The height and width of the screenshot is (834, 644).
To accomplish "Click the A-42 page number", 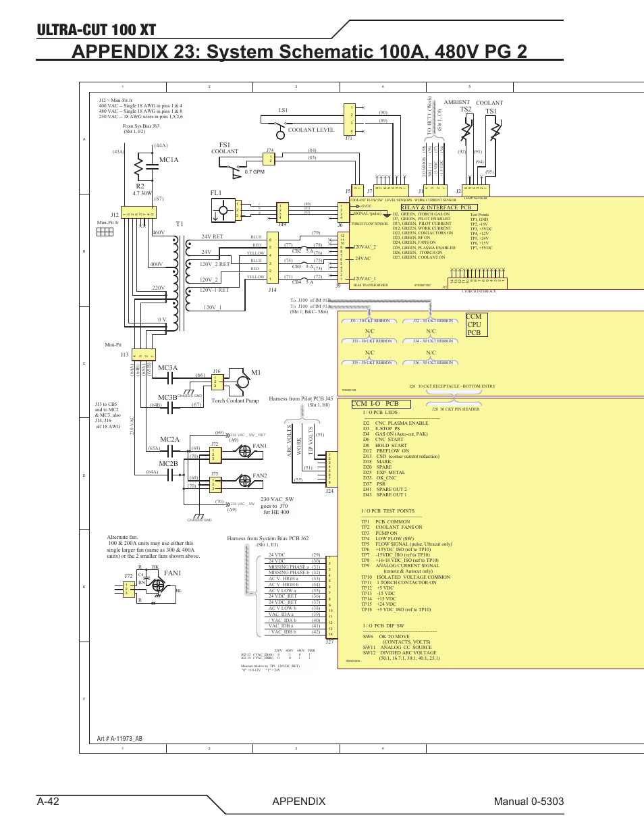I will click(x=49, y=801).
